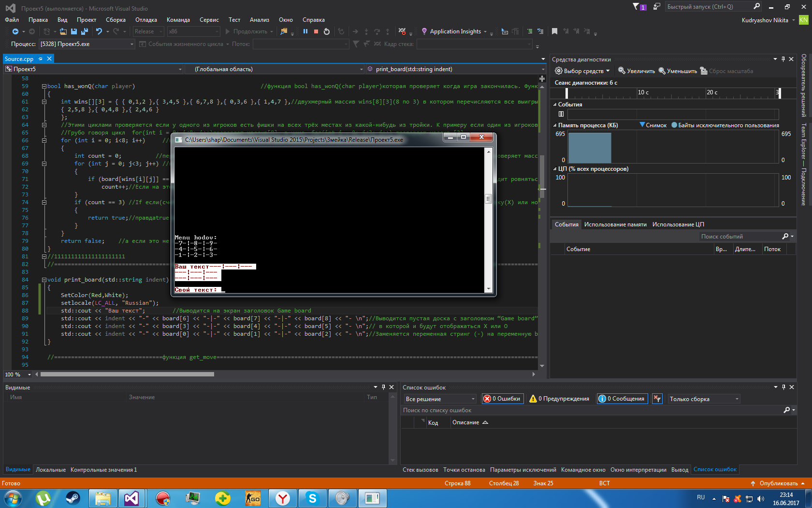Screen dimensions: 812x508
Task: Open print_board member dropdown
Action: tap(456, 69)
